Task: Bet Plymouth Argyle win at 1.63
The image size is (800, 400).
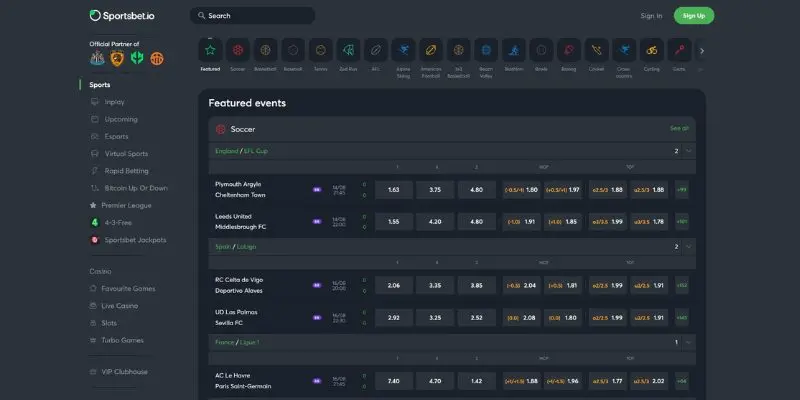Action: pyautogui.click(x=394, y=190)
